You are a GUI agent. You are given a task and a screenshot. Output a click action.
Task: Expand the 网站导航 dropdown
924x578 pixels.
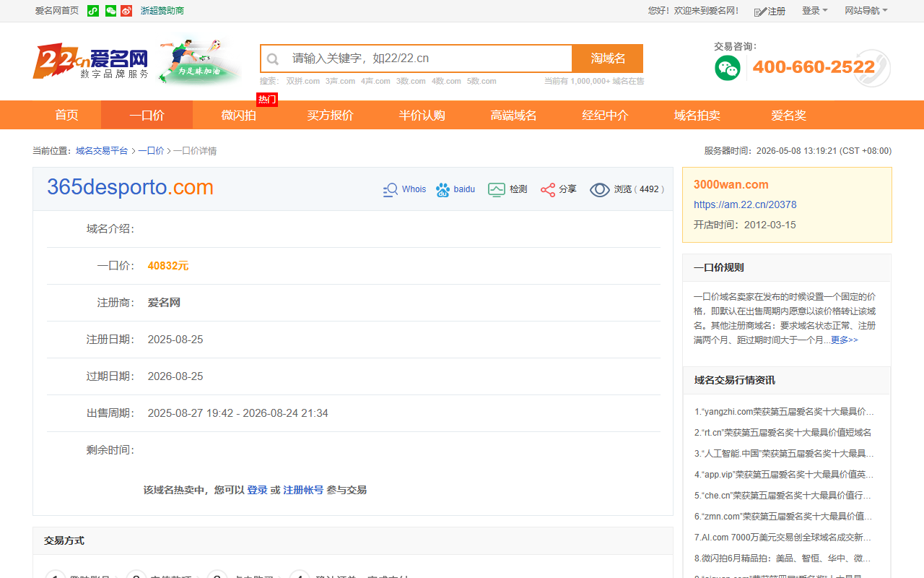coord(866,11)
